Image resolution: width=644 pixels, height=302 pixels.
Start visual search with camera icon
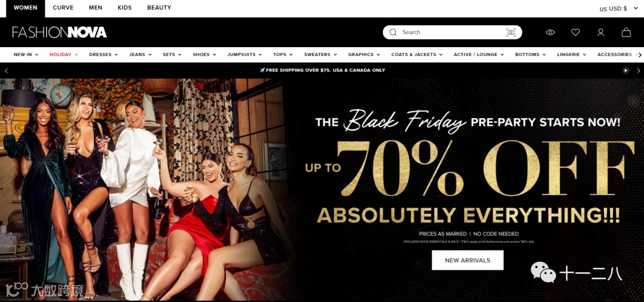(x=511, y=32)
